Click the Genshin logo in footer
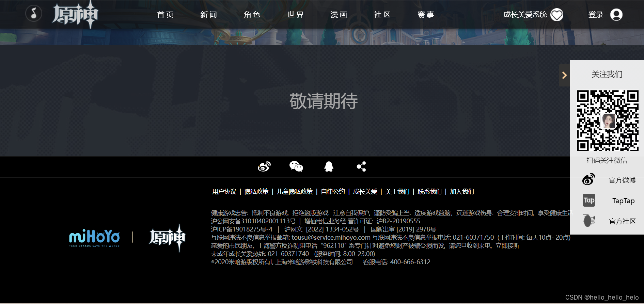Viewport: 644px width, 304px height. click(167, 238)
